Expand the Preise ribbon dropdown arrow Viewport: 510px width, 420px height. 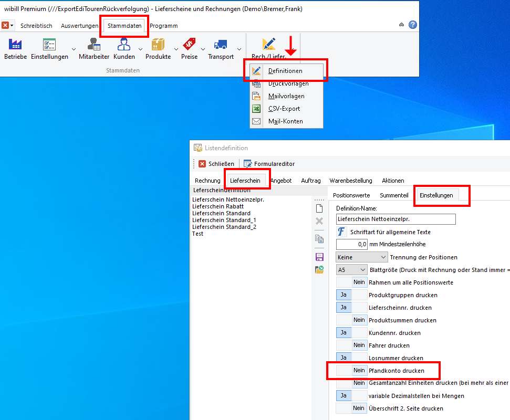[x=203, y=49]
